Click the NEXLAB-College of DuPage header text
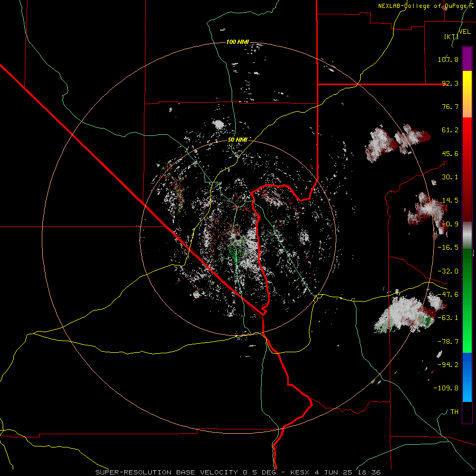Image resolution: width=476 pixels, height=476 pixels. pyautogui.click(x=426, y=6)
